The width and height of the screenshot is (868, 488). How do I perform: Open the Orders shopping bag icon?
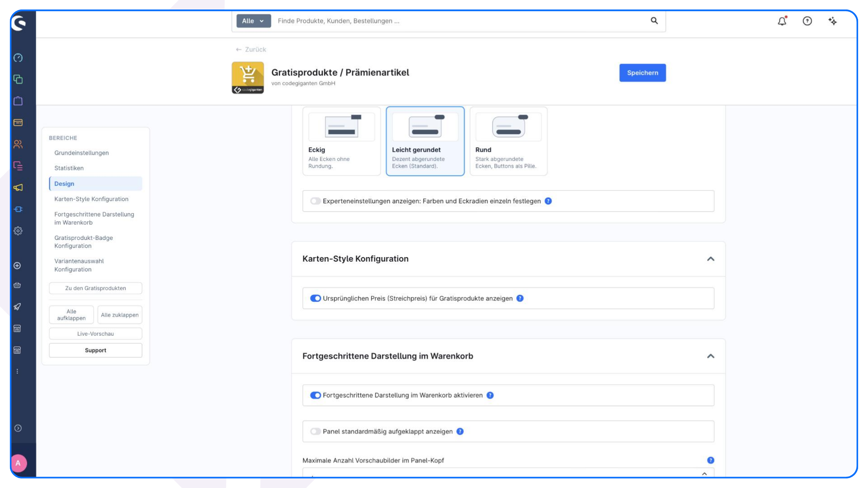pos(18,101)
